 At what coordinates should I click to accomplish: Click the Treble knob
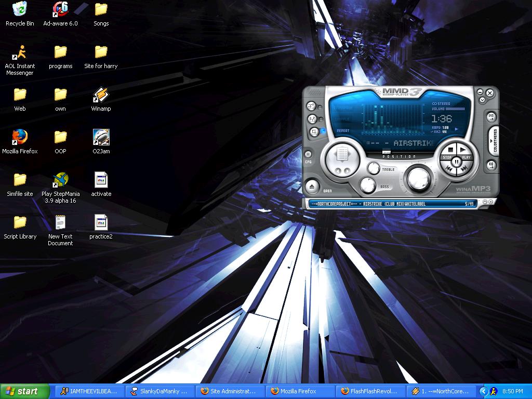coord(374,168)
